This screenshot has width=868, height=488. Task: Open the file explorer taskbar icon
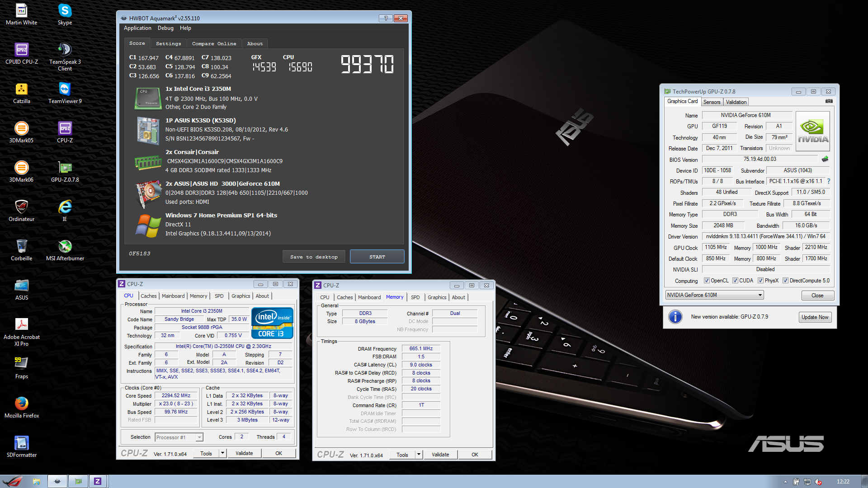click(37, 481)
